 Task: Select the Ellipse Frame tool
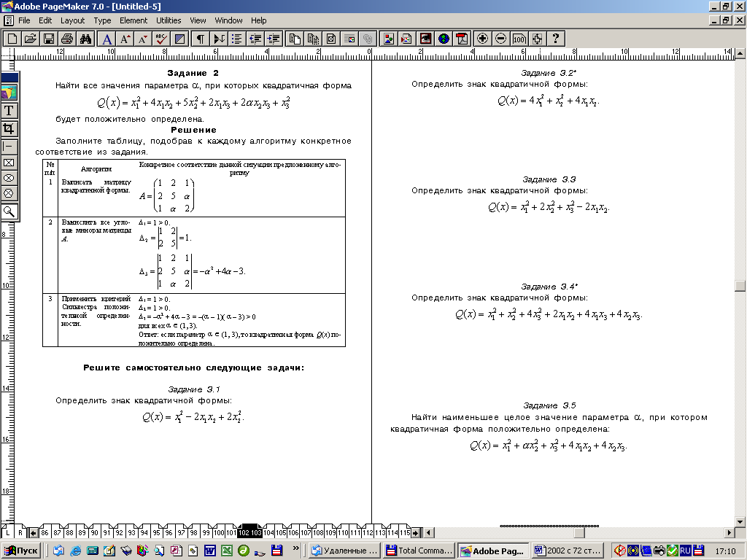click(x=9, y=178)
